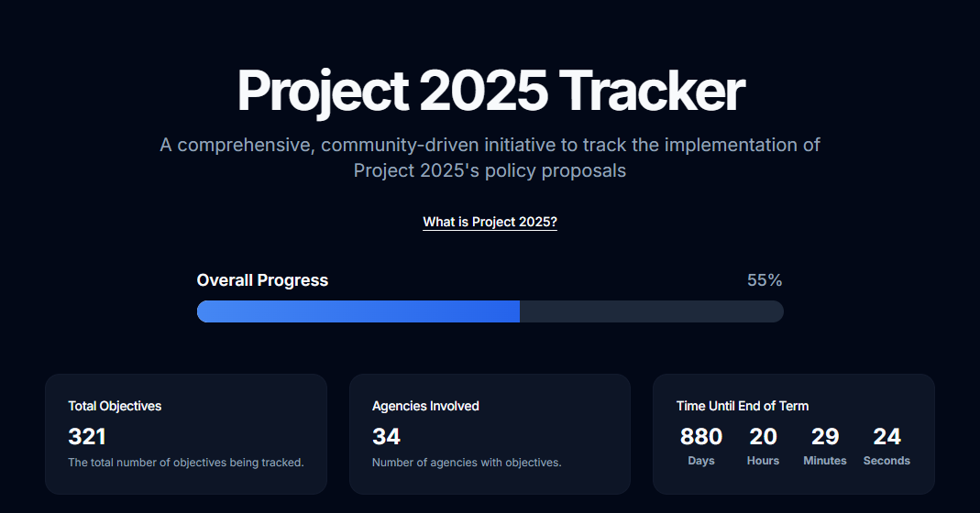Click the 'Days' label under countdown

pos(701,461)
